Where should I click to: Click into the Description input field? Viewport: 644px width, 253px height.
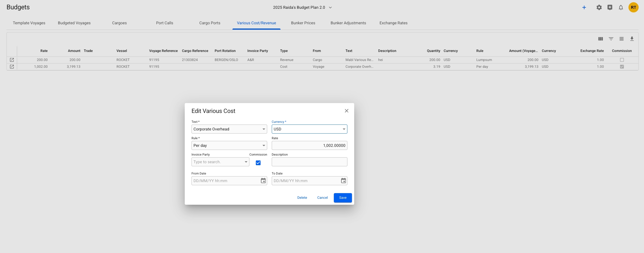pos(309,162)
